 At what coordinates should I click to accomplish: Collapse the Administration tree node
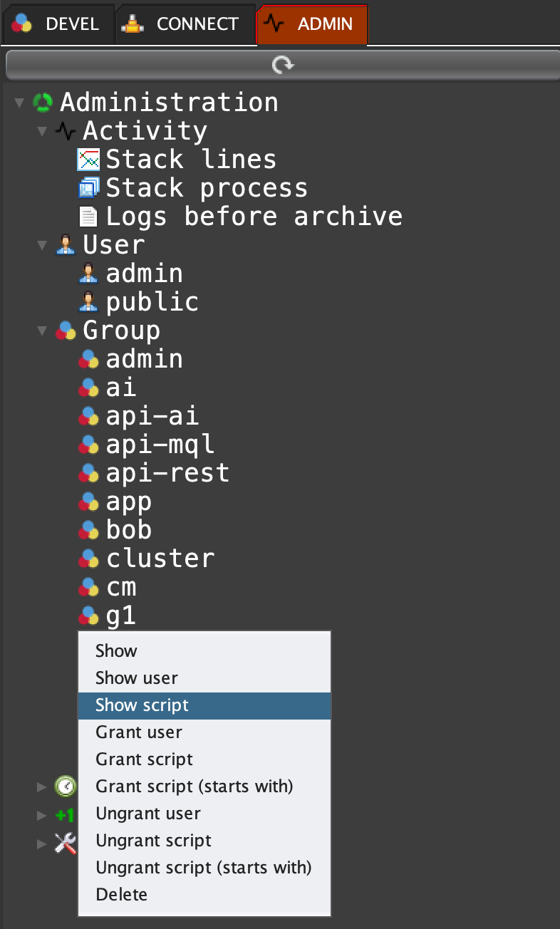tap(19, 103)
